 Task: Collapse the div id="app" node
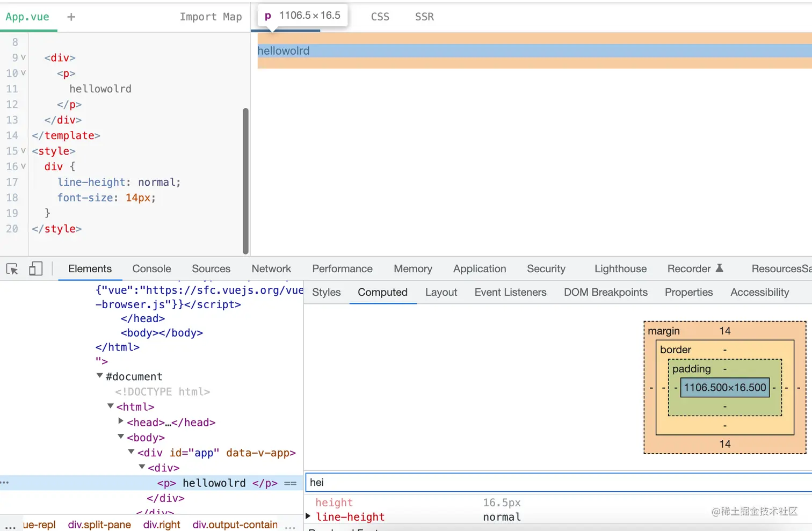[131, 452]
